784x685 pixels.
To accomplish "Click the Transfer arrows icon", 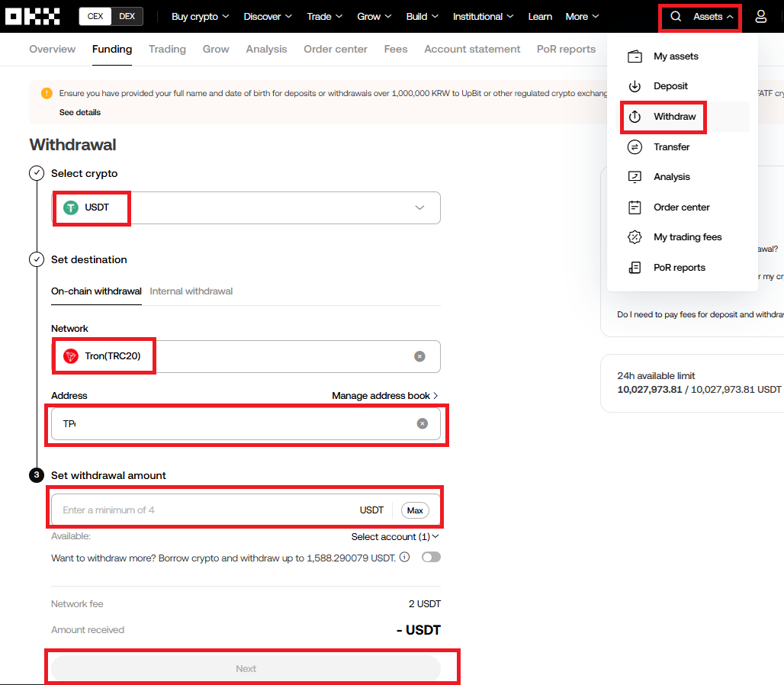I will coord(635,147).
